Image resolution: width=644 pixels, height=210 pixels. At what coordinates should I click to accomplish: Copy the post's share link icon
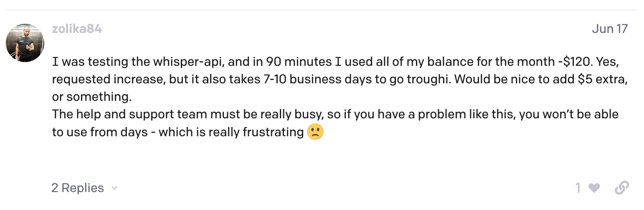(x=621, y=188)
